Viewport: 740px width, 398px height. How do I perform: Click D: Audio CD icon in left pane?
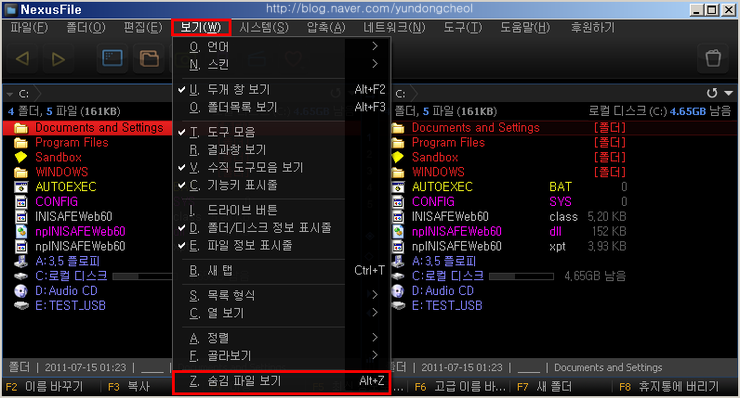click(21, 291)
